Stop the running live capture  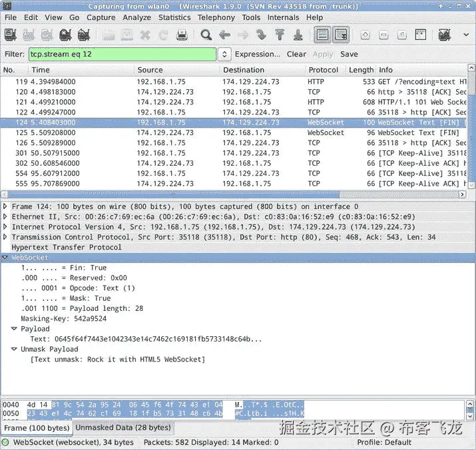[65, 35]
